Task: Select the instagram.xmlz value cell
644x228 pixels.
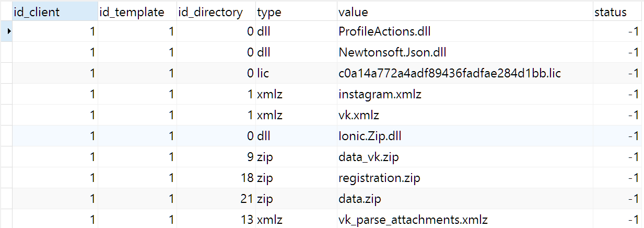Action: (465, 94)
